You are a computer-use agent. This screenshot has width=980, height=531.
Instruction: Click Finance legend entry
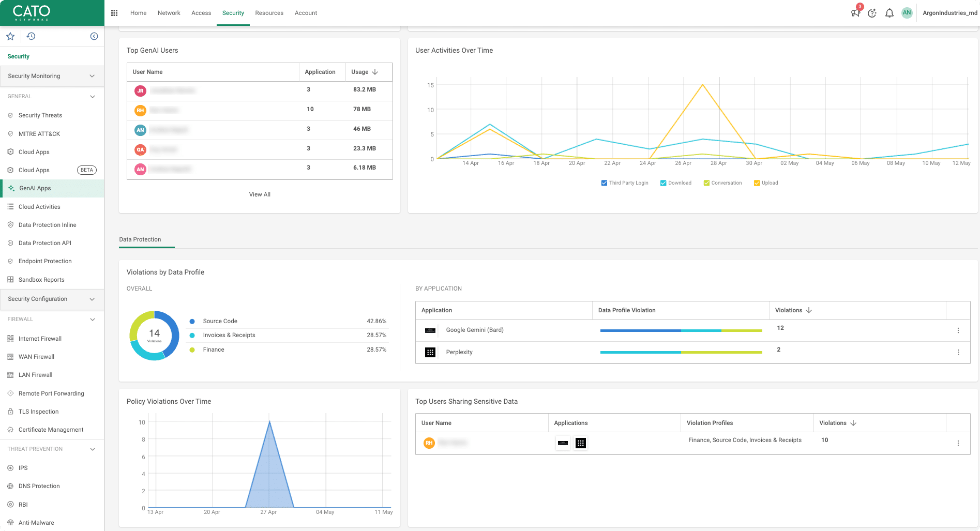214,350
